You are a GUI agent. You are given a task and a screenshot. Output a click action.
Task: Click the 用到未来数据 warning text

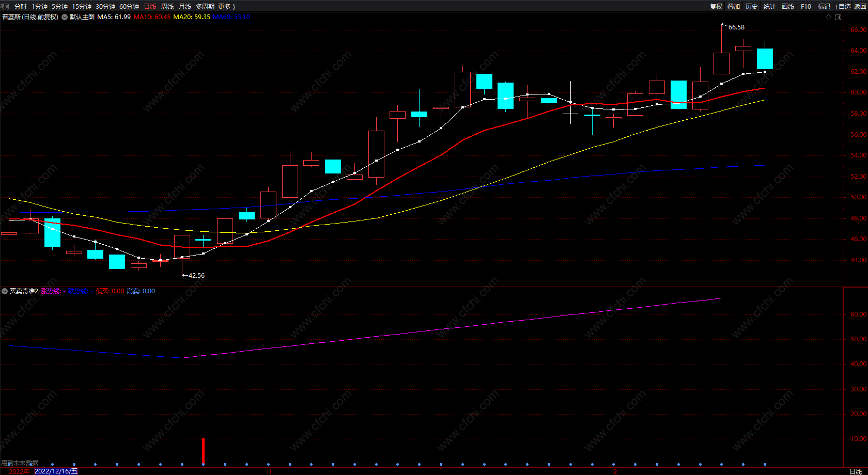tap(20, 463)
